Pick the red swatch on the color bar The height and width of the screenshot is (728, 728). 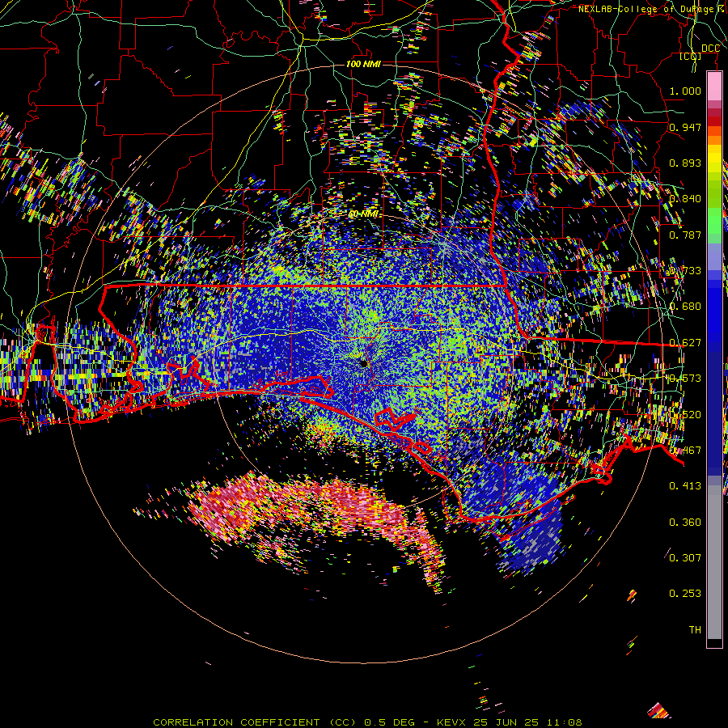click(714, 121)
